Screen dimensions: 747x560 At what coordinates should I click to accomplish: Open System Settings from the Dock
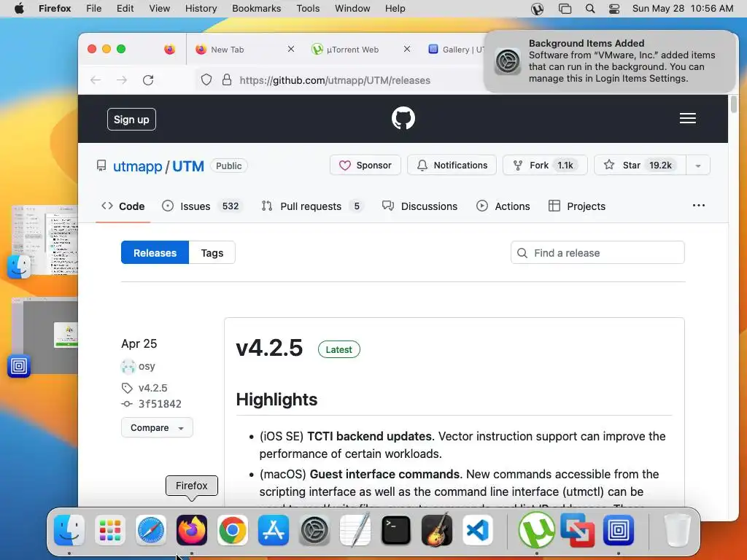coord(314,530)
